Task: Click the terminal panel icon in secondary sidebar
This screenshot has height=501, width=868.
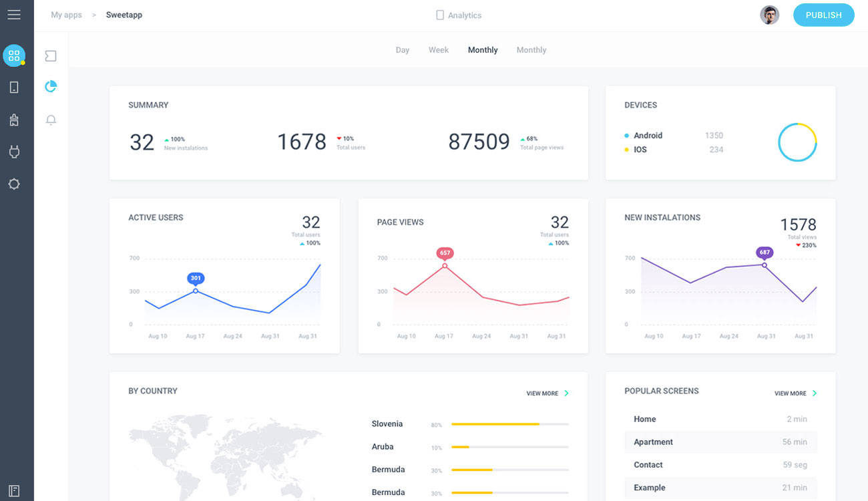Action: pos(51,56)
